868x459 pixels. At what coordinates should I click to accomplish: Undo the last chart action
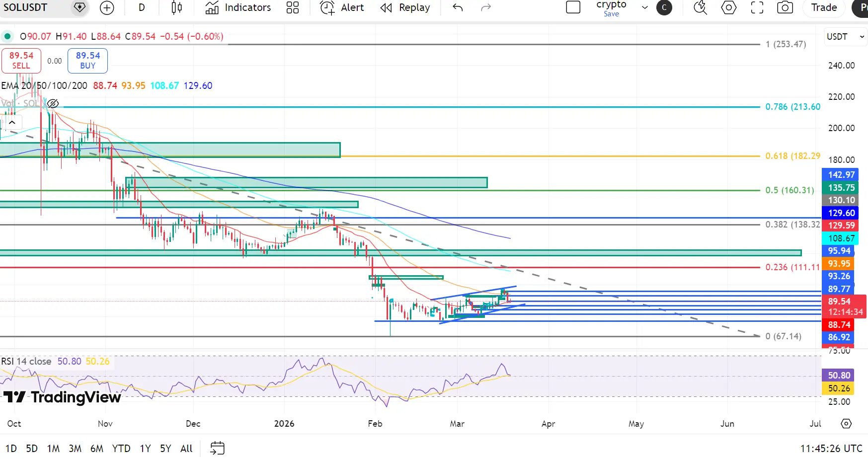coord(458,7)
